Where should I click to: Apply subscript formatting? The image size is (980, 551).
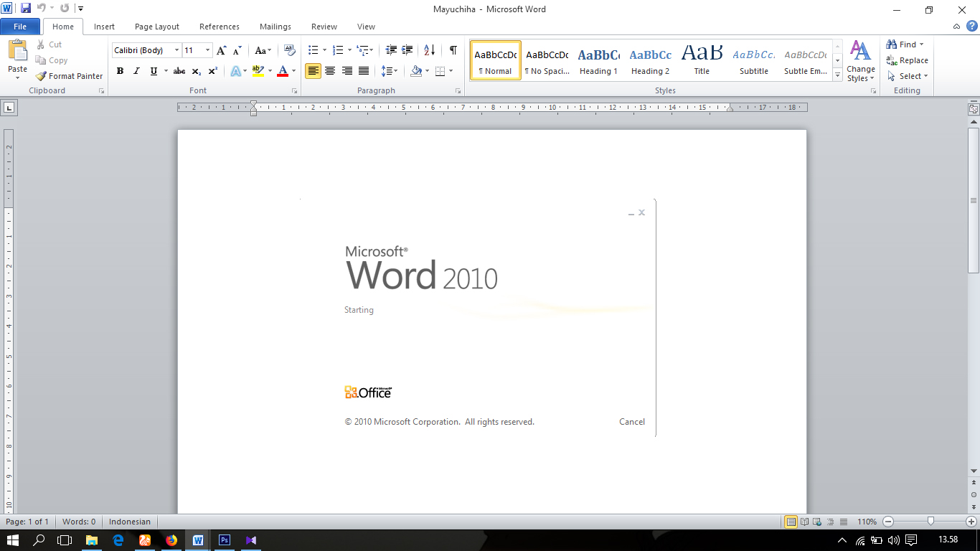196,71
